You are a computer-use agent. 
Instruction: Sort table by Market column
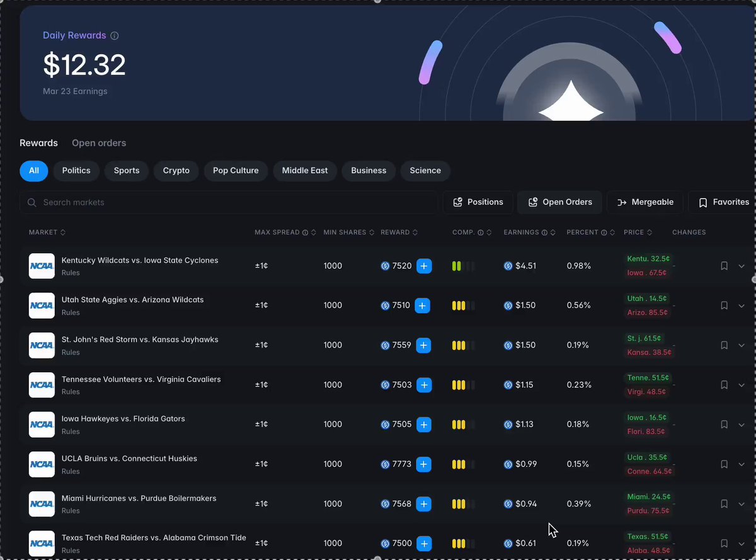pyautogui.click(x=47, y=232)
